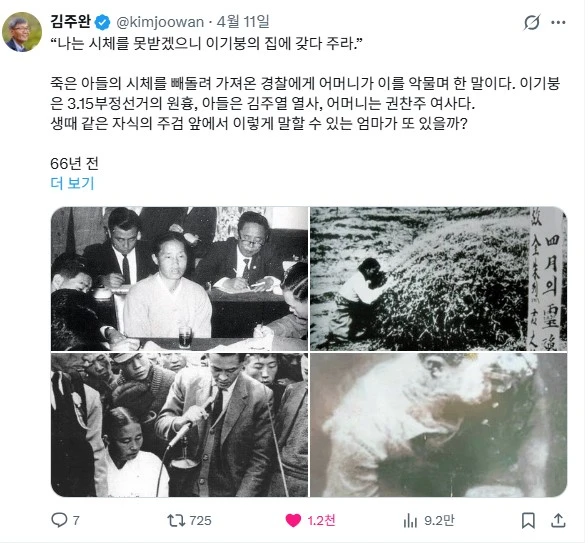Open the three-dot more options menu
Viewport: 588px width, 543px height.
tap(558, 22)
